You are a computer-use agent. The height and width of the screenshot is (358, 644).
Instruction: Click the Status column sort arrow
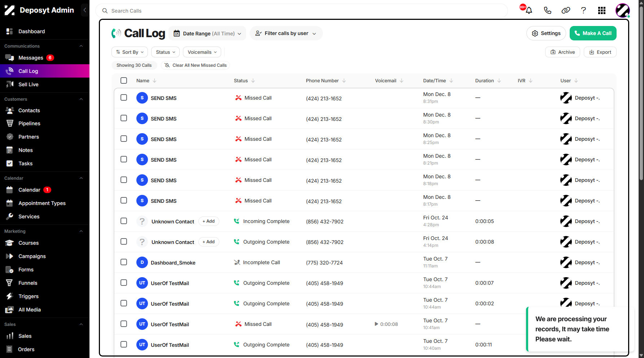pyautogui.click(x=253, y=80)
